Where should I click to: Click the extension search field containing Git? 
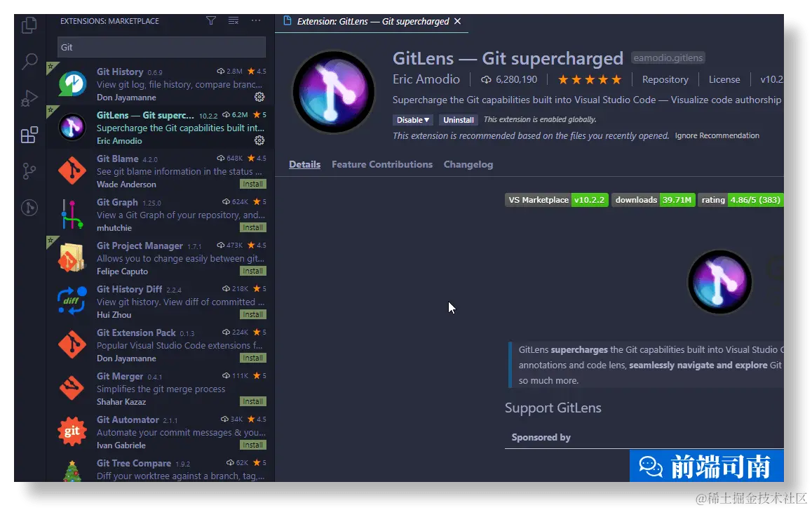click(161, 47)
